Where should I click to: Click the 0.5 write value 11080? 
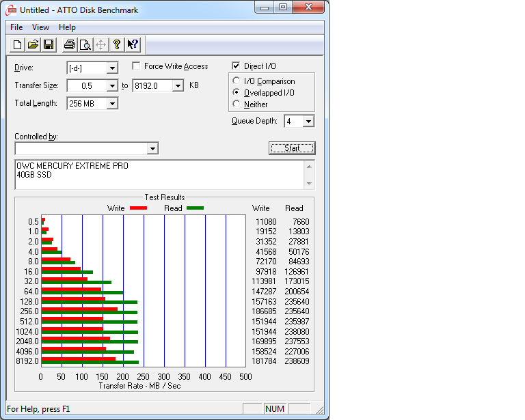click(266, 222)
